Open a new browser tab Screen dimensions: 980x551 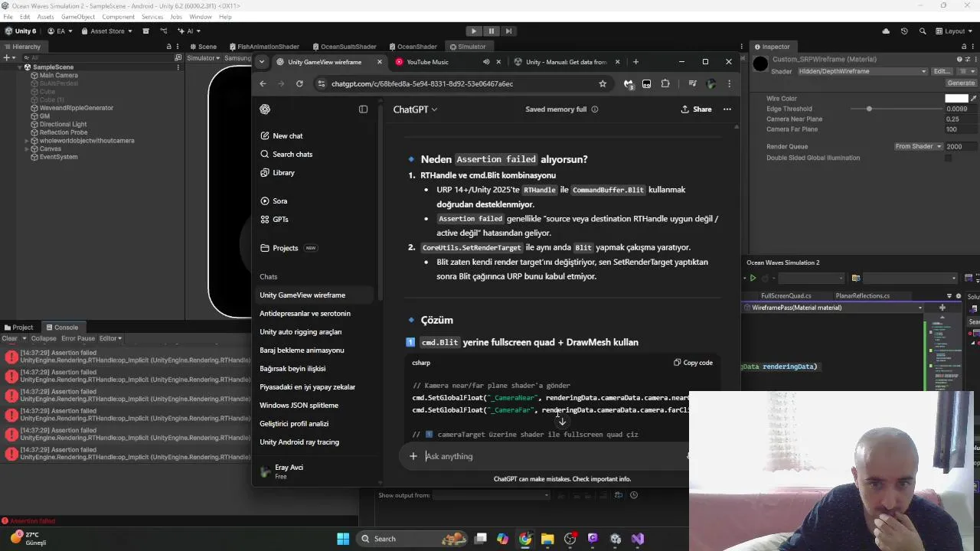pyautogui.click(x=635, y=62)
